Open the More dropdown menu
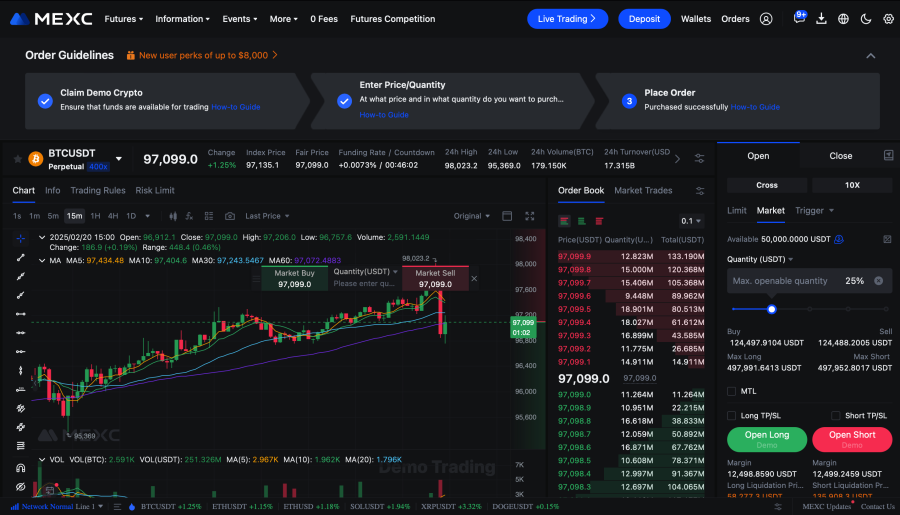This screenshot has height=515, width=900. point(284,19)
